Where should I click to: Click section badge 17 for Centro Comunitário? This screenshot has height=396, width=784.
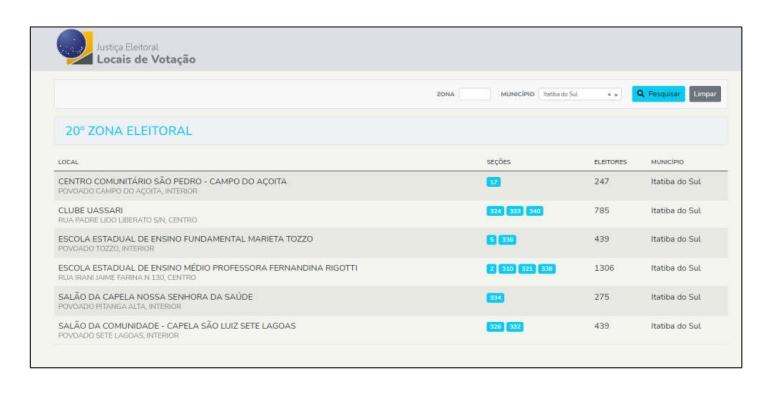pyautogui.click(x=494, y=182)
